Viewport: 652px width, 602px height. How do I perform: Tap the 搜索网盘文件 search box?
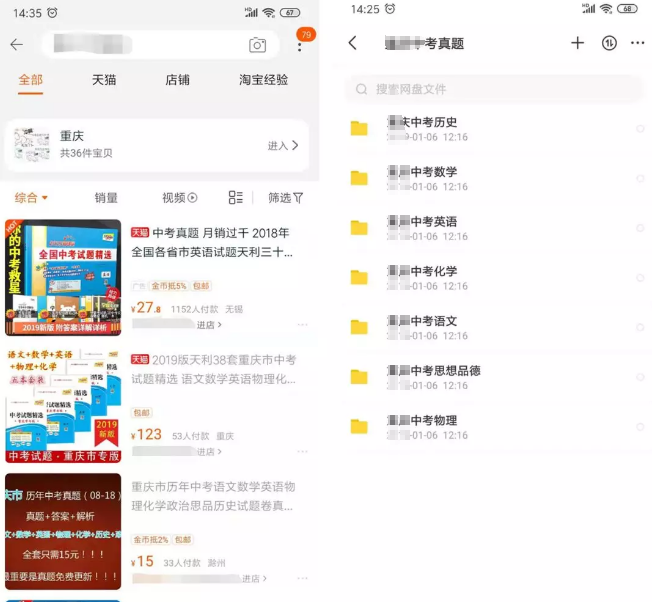click(494, 89)
